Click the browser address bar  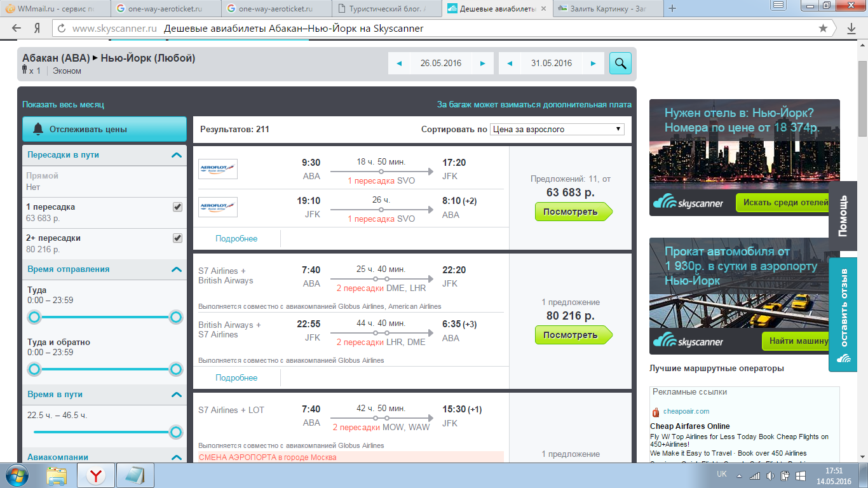click(x=444, y=28)
